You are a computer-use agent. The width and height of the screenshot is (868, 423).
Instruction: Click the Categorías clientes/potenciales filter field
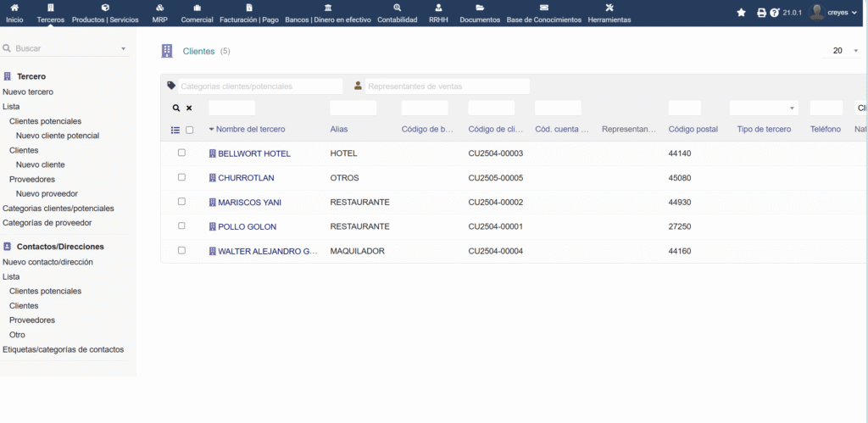pyautogui.click(x=260, y=86)
